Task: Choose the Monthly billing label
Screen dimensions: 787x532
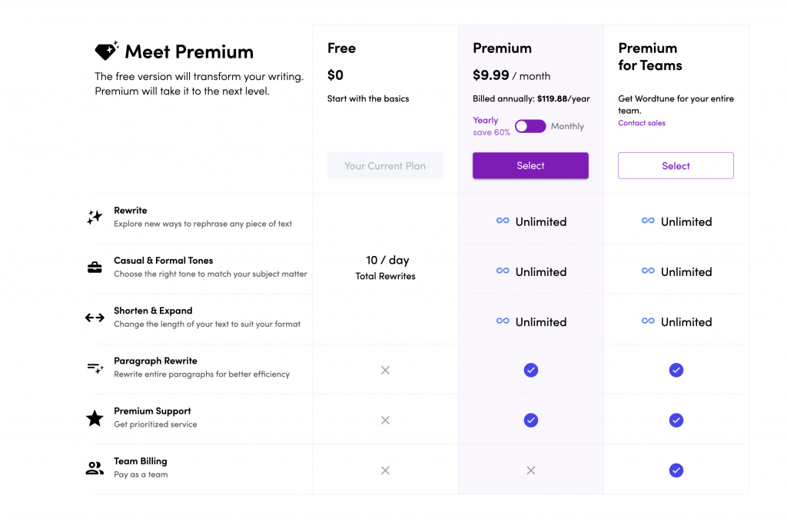Action: [567, 126]
